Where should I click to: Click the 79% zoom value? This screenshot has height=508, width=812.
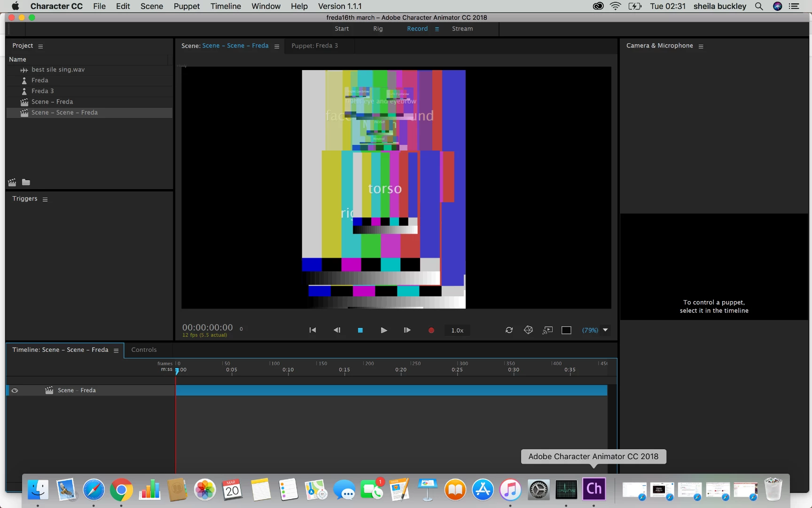[590, 330]
